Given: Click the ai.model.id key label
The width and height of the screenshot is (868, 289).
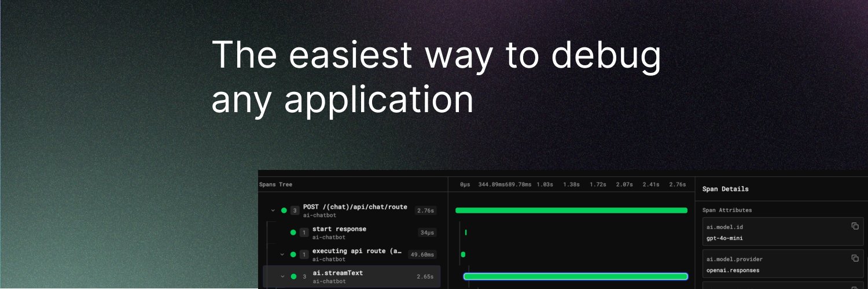Looking at the screenshot, I should click(724, 227).
